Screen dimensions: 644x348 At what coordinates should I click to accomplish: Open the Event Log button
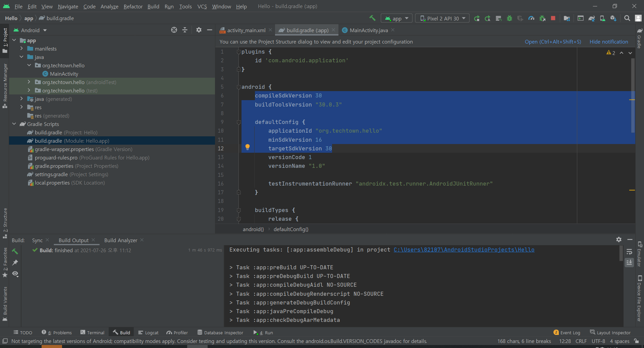click(x=567, y=332)
